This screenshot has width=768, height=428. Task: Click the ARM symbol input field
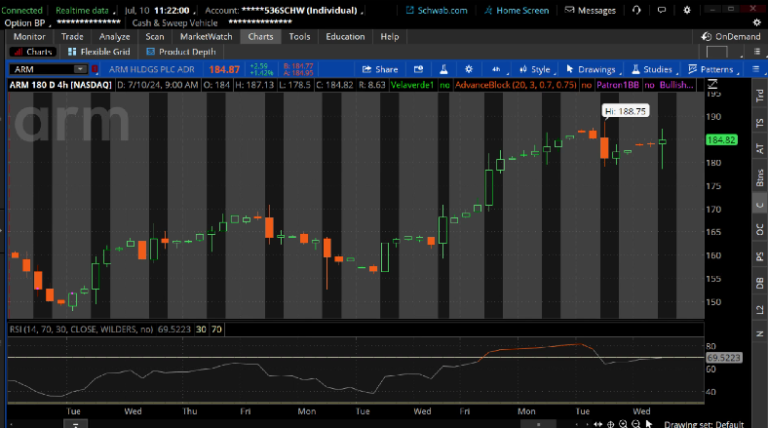(42, 69)
